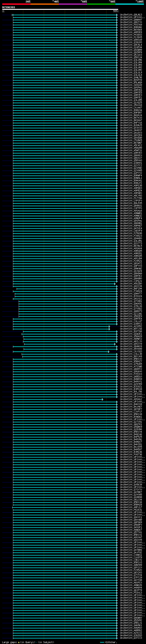The height and width of the screenshot is (644, 146).
Task: Select hit label UniRef100_B9SPV9
Action: (131, 80)
